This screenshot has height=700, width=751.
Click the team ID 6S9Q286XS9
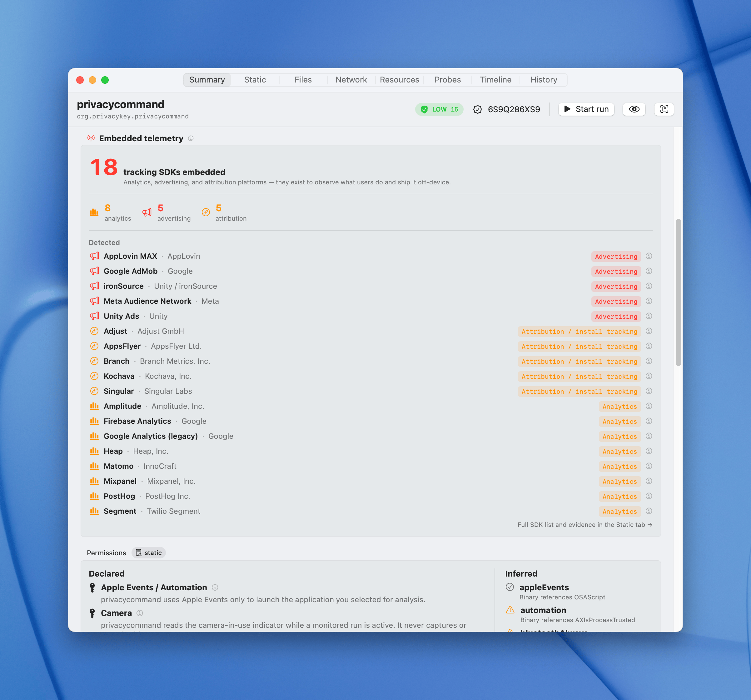click(x=514, y=109)
